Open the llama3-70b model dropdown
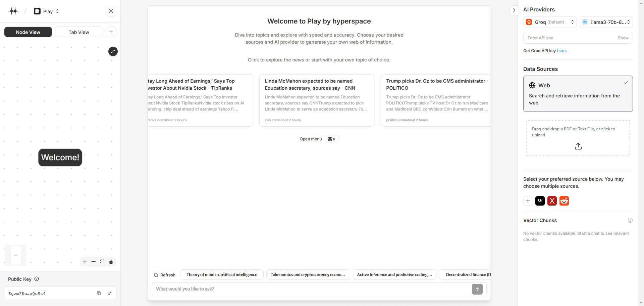Viewport: 644px width, 306px height. click(606, 22)
